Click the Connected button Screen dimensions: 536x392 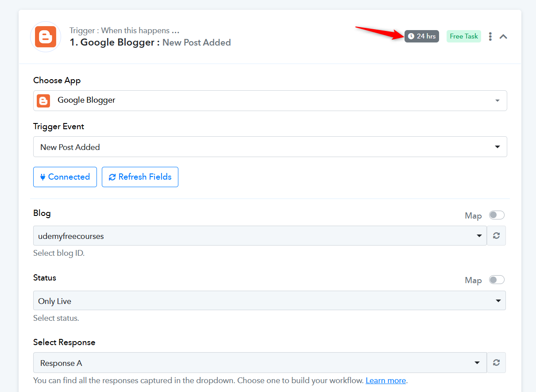click(x=65, y=177)
